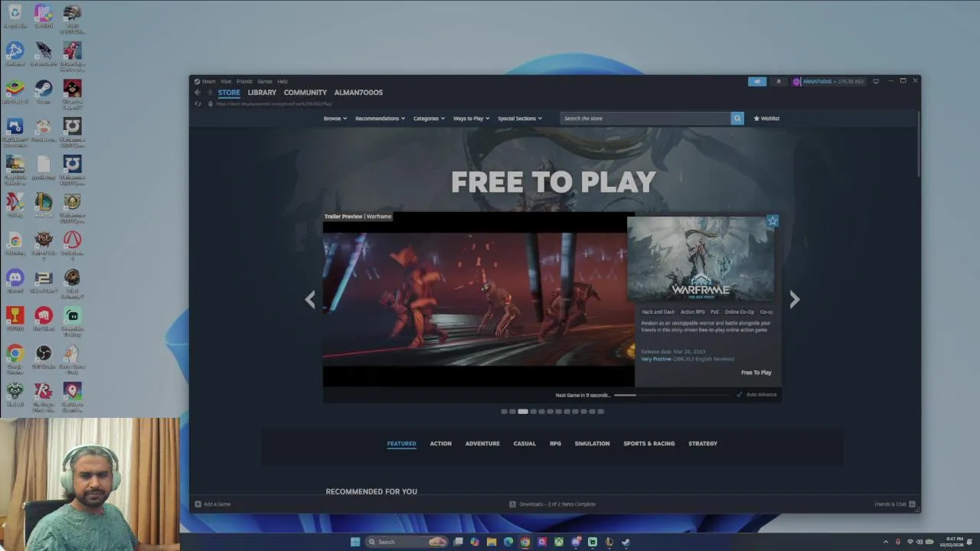This screenshot has height=551, width=980.
Task: Open the ALMAN7O0OS profile tab
Action: pos(358,93)
